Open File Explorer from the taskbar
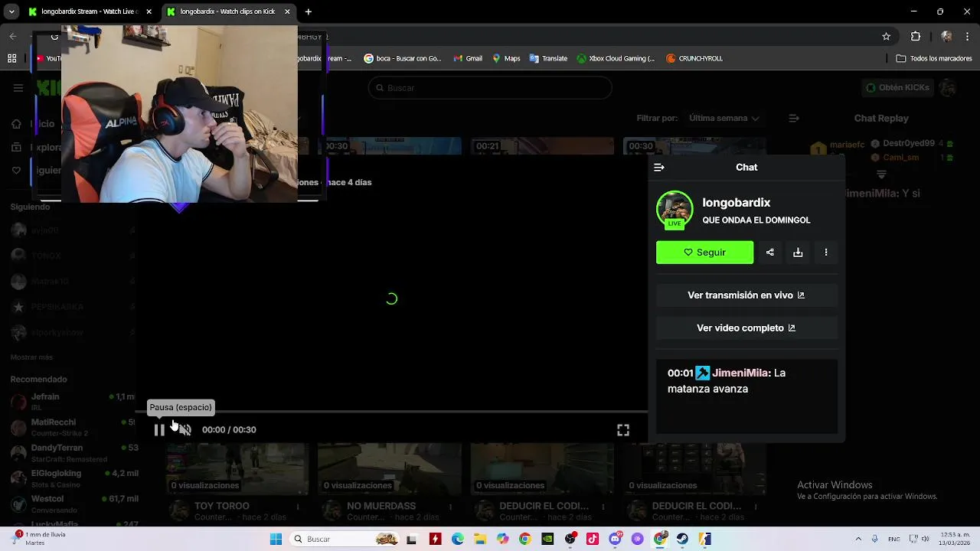Screen dimensions: 980x551 pos(480,540)
